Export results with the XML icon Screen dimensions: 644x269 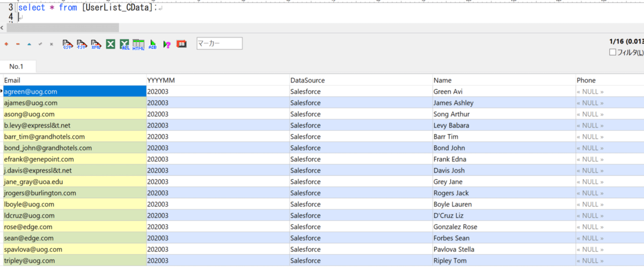(96, 44)
